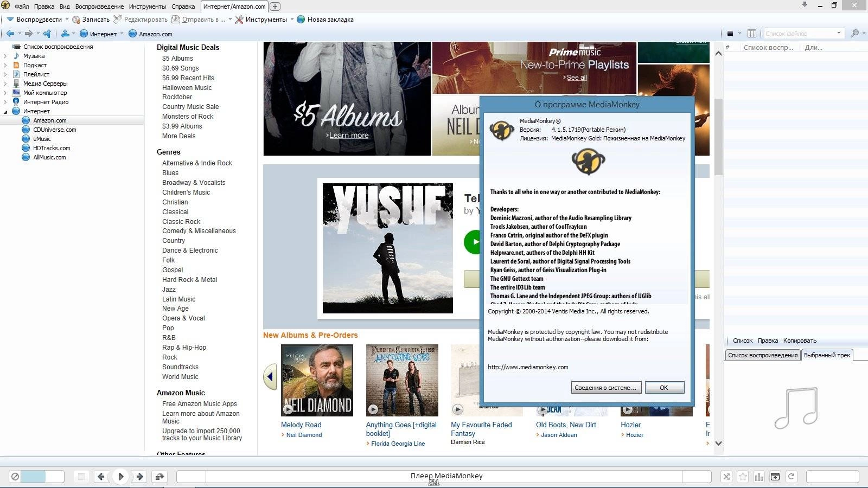This screenshot has width=868, height=488.
Task: Expand the Медиа Серверы tree node
Action: tap(5, 84)
